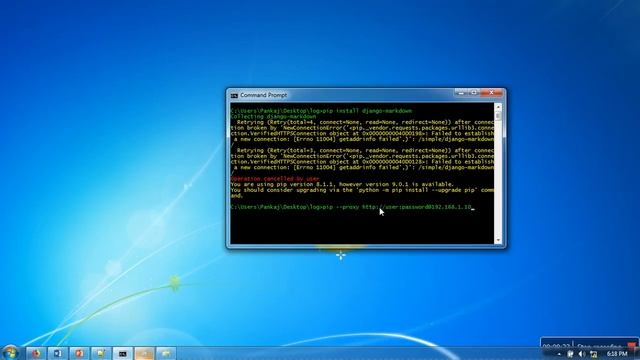Screen dimensions: 640x360
Task: Close the Command Prompt window
Action: tap(491, 93)
